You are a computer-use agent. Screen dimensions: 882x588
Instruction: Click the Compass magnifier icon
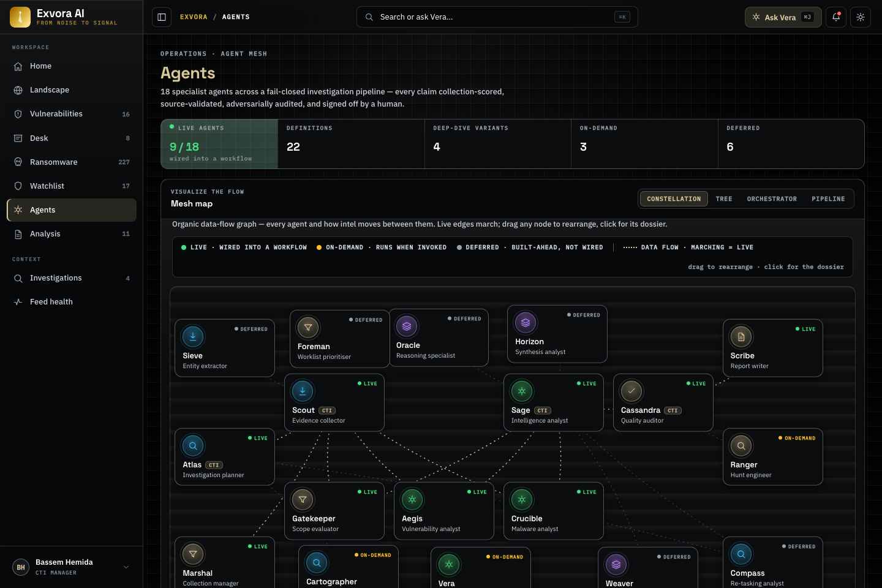741,554
